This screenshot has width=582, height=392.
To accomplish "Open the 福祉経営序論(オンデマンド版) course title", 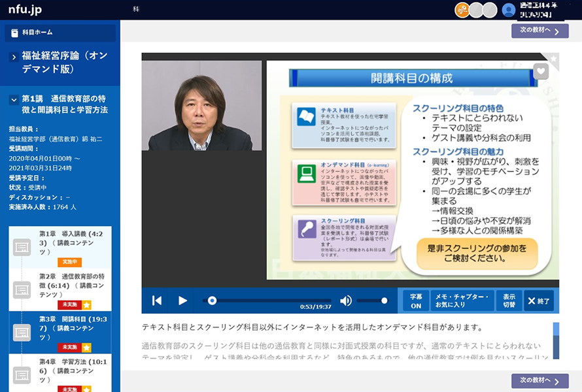I will pos(65,62).
